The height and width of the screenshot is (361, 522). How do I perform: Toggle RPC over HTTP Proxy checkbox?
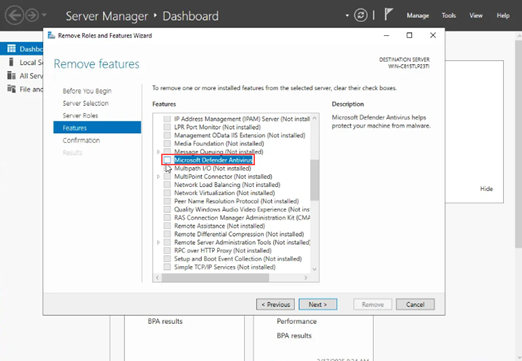(167, 250)
